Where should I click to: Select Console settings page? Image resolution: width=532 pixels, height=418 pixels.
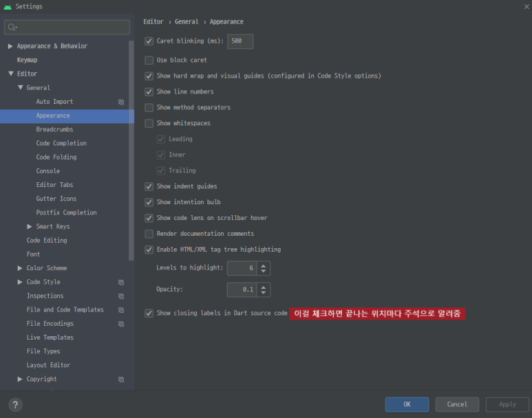48,171
